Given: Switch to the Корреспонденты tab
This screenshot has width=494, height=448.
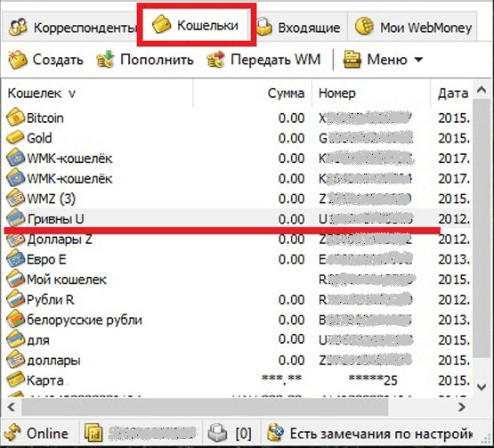Looking at the screenshot, I should pos(70,28).
